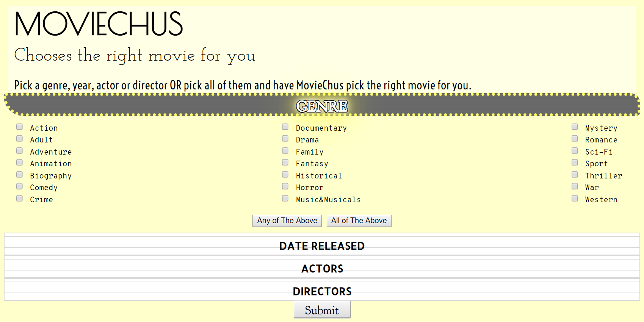Enable the Fantasy genre checkbox
644x322 pixels.
(x=285, y=163)
